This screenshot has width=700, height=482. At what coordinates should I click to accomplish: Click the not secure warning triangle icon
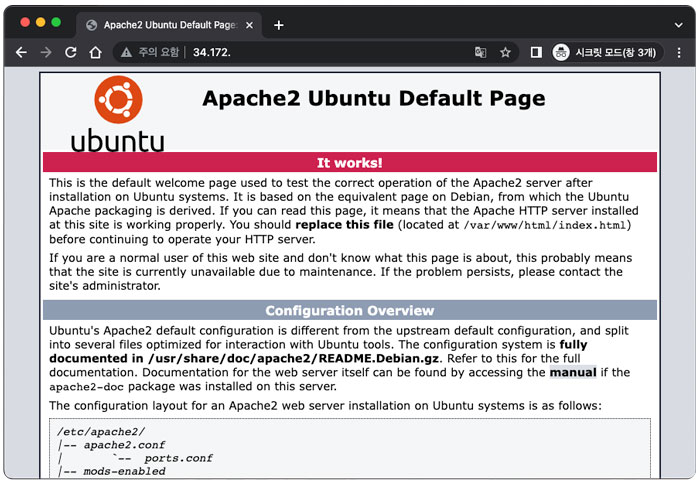(x=126, y=53)
